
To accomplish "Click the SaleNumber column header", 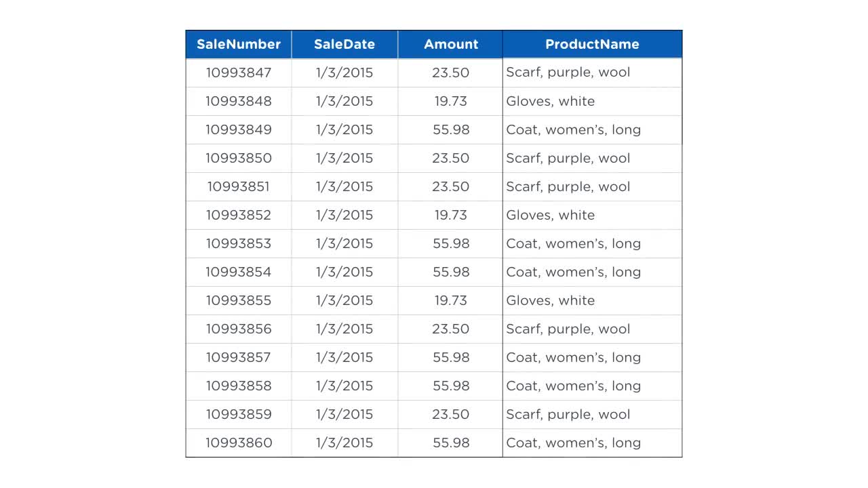I will point(239,44).
